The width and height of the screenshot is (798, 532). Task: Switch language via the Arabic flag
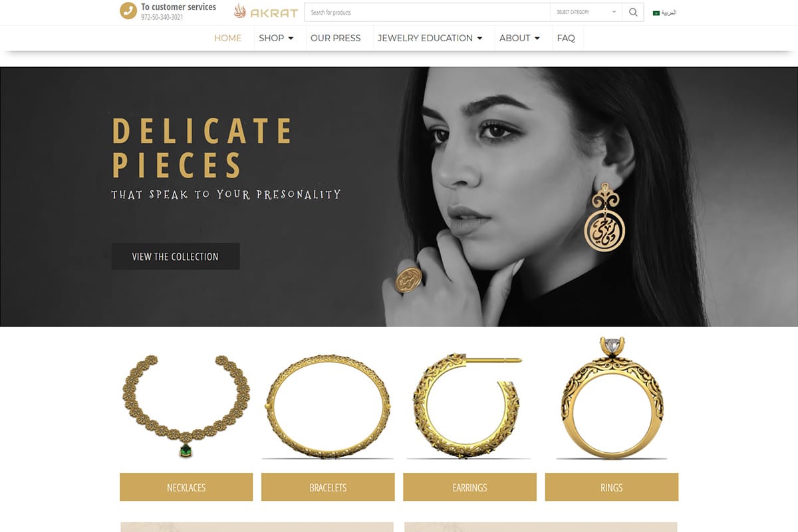(656, 13)
